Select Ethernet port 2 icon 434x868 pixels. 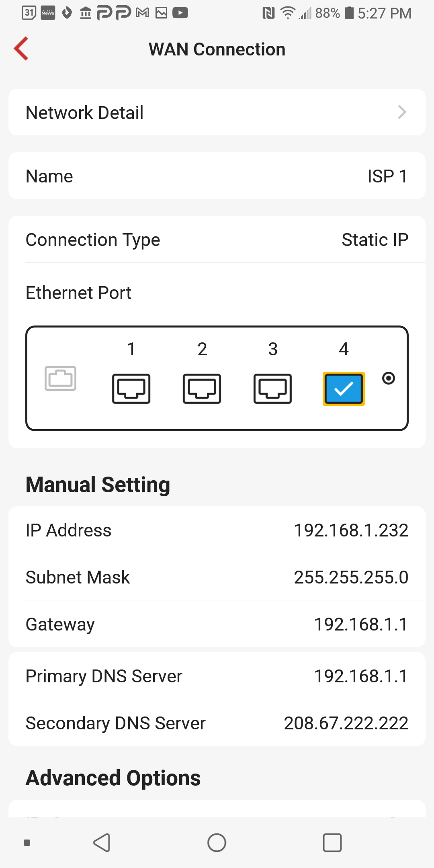tap(202, 389)
